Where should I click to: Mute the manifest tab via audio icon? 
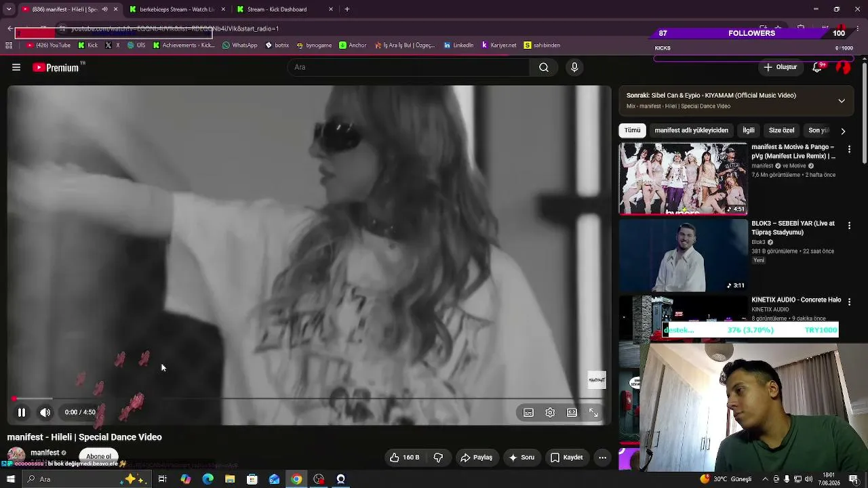104,9
